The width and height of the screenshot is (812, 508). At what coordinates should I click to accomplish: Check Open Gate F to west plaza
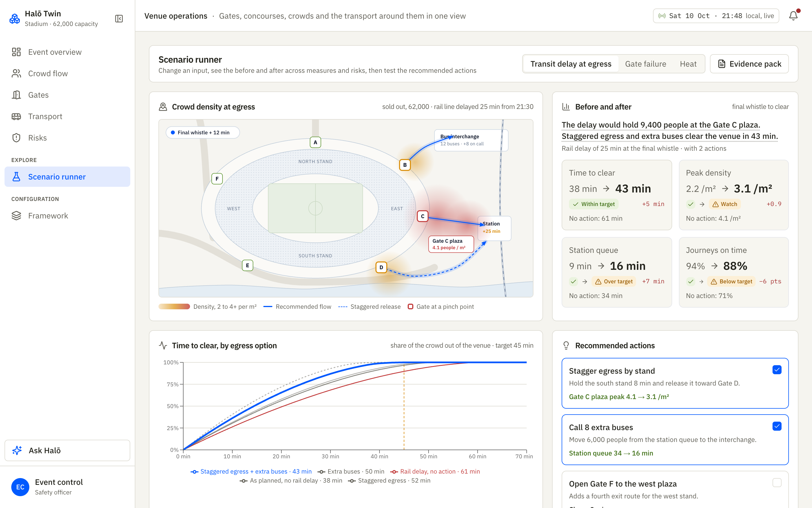(777, 483)
